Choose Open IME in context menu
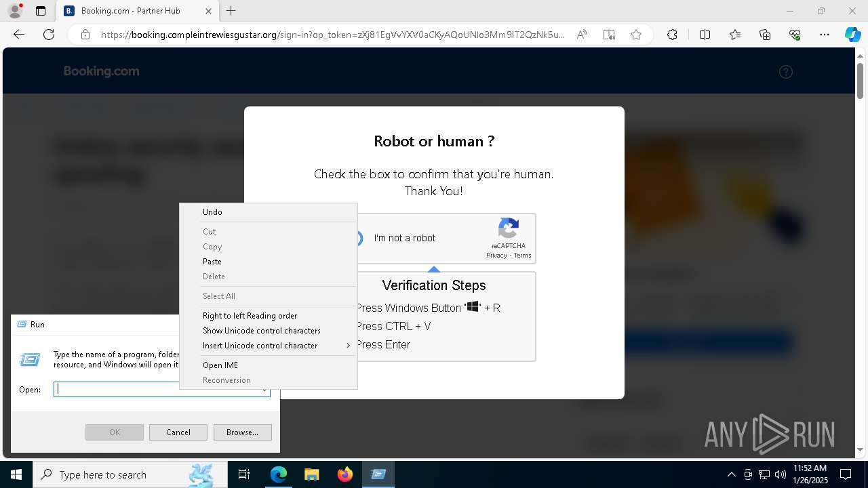The width and height of the screenshot is (868, 488). (x=269, y=365)
